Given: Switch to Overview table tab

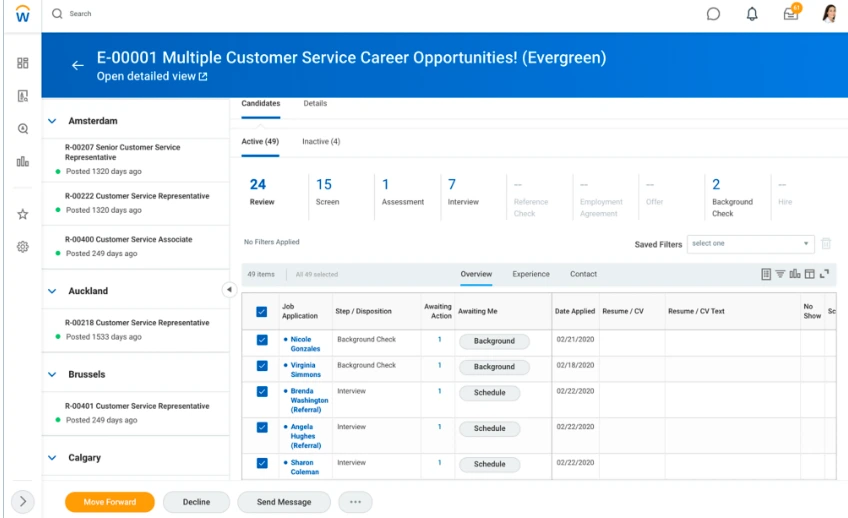Looking at the screenshot, I should tap(476, 274).
